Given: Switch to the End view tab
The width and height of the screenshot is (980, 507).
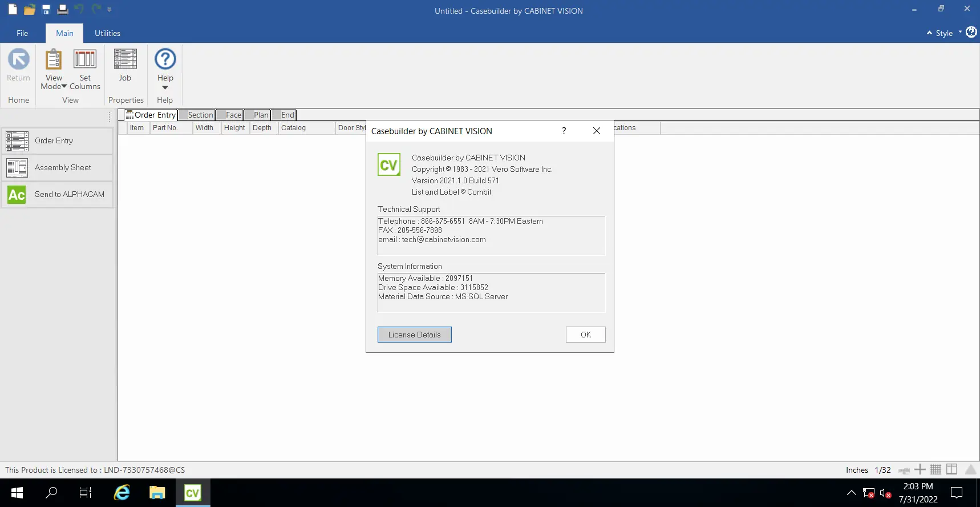Looking at the screenshot, I should pyautogui.click(x=284, y=115).
